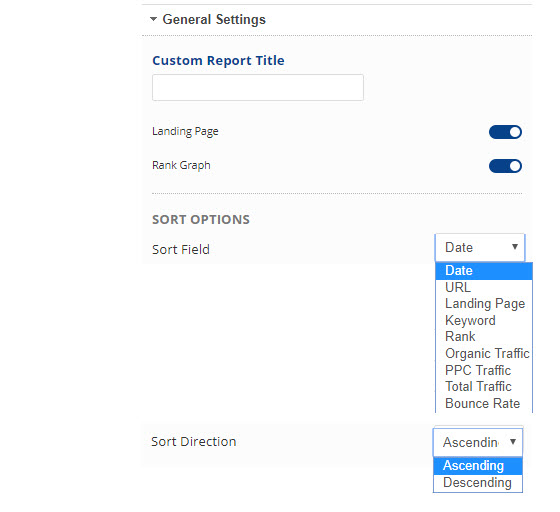Choose URL from the sort field options
This screenshot has width=560, height=512.
(484, 287)
